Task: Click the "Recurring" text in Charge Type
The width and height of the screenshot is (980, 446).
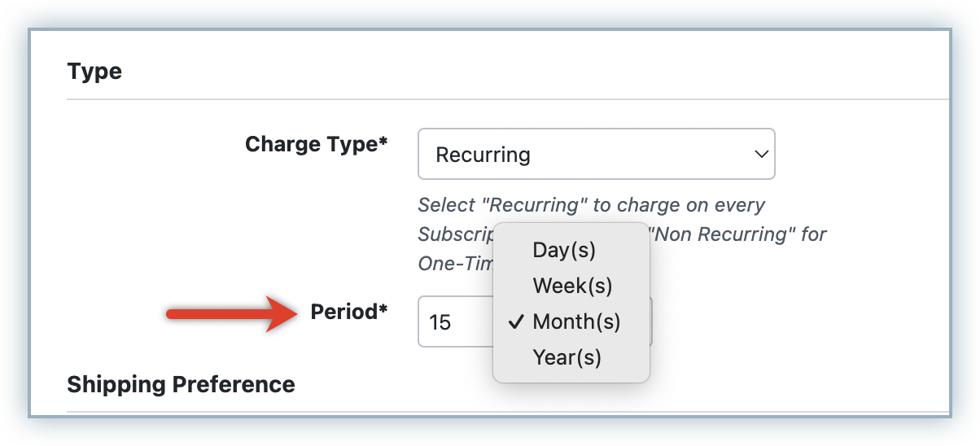Action: [x=483, y=155]
